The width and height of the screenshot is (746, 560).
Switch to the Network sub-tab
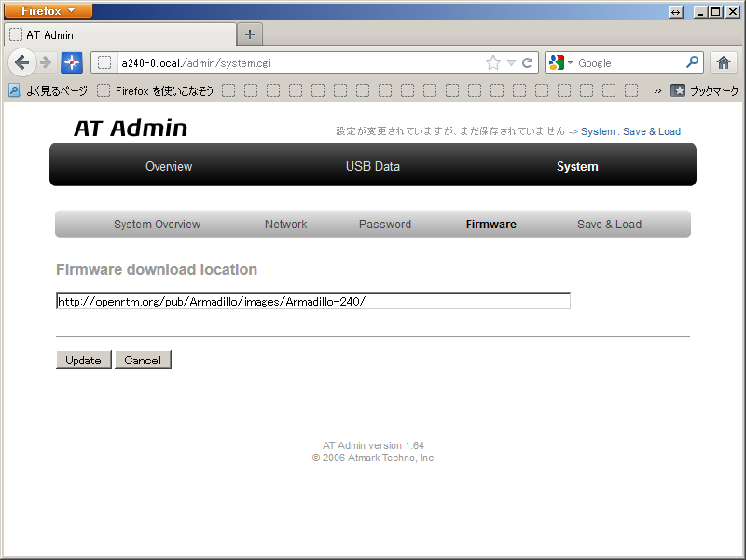click(286, 224)
